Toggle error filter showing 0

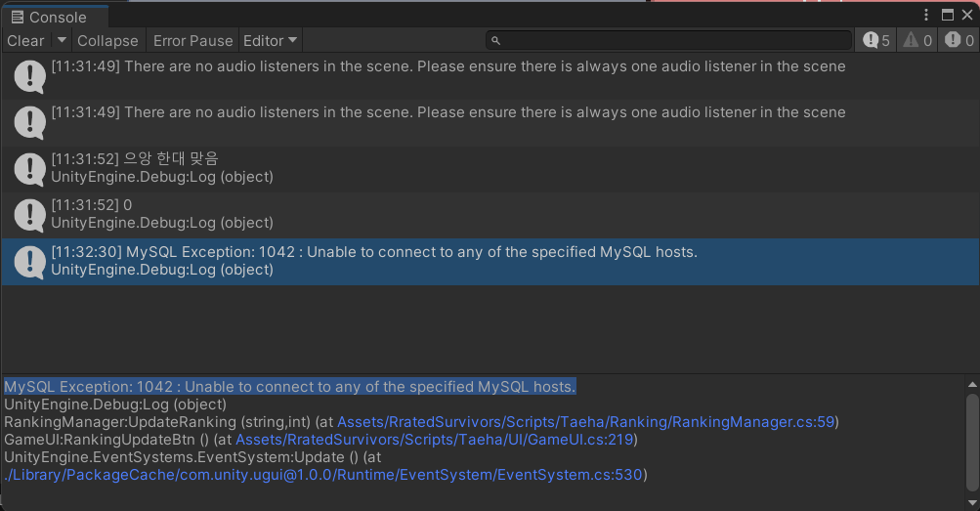(959, 40)
